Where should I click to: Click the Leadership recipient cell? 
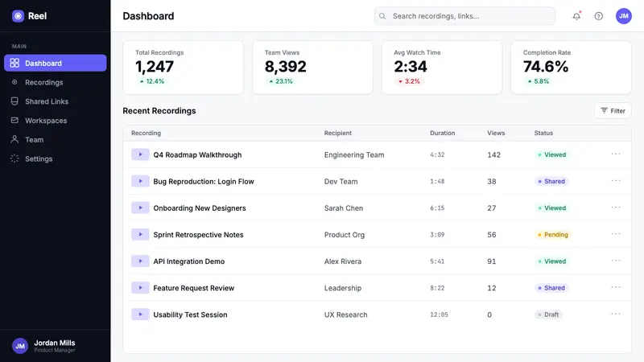click(343, 288)
